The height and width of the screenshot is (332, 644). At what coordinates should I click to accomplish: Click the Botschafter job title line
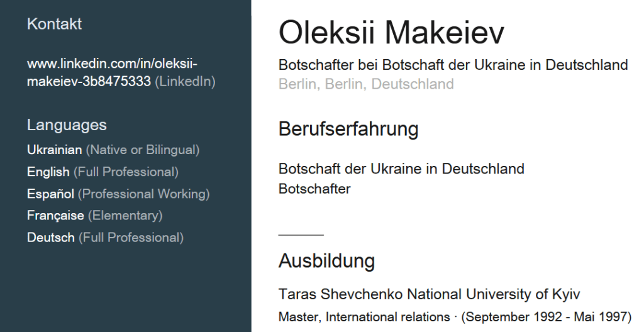click(314, 189)
